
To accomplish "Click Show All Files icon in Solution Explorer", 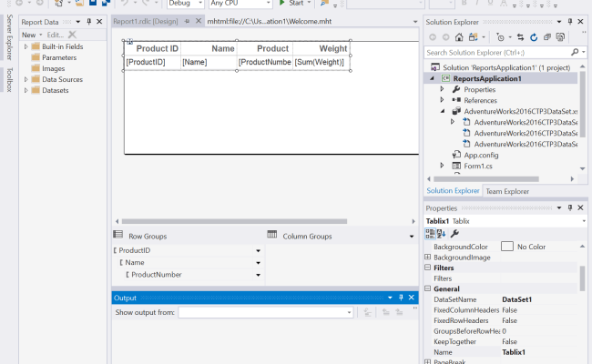I will [561, 37].
